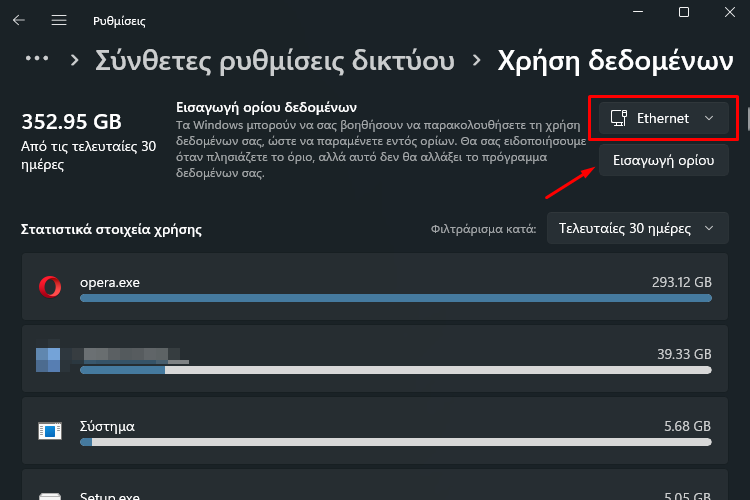Expand the breadcrumb ellipsis
Image resolution: width=750 pixels, height=500 pixels.
(37, 58)
